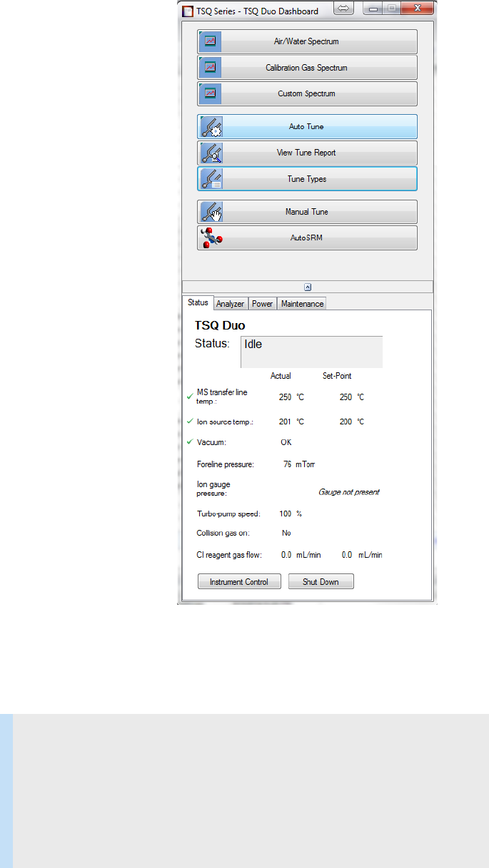Click the AutoSRM molecule icon
Image resolution: width=489 pixels, height=868 pixels.
[212, 238]
